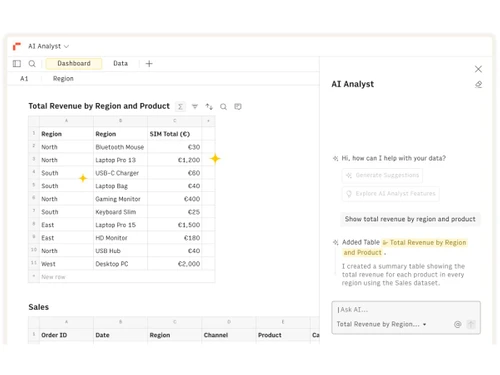
Task: Click the Ask AI input field
Action: (x=406, y=310)
